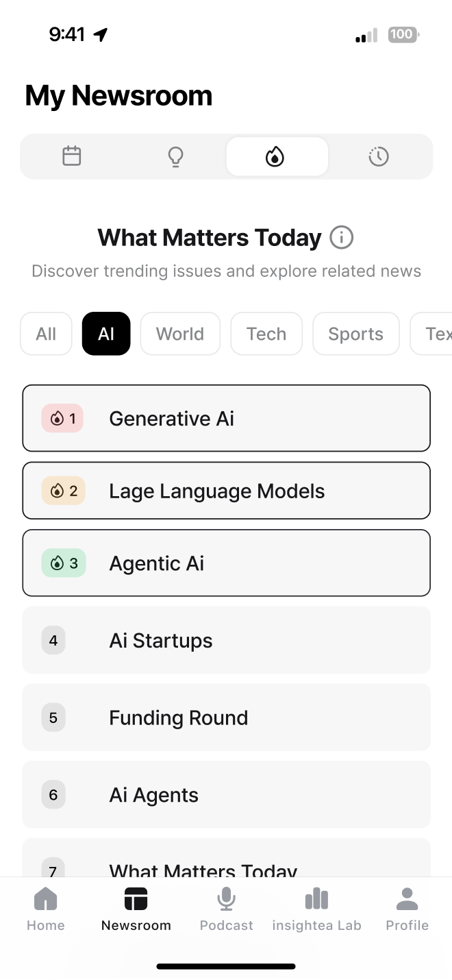The height and width of the screenshot is (980, 452).
Task: Select the Newsroom icon
Action: 136,898
